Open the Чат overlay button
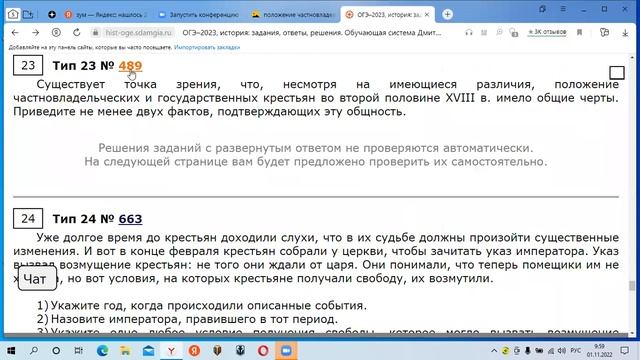The height and width of the screenshot is (360, 640). coord(37,279)
